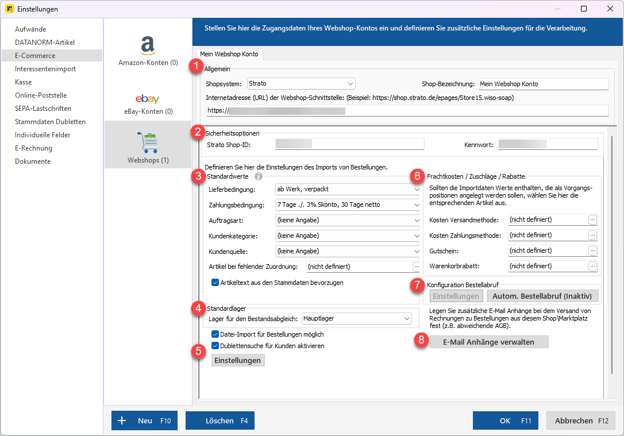The width and height of the screenshot is (624, 436).
Task: Toggle Datei-Import für Bestellungen möglich
Action: click(215, 334)
